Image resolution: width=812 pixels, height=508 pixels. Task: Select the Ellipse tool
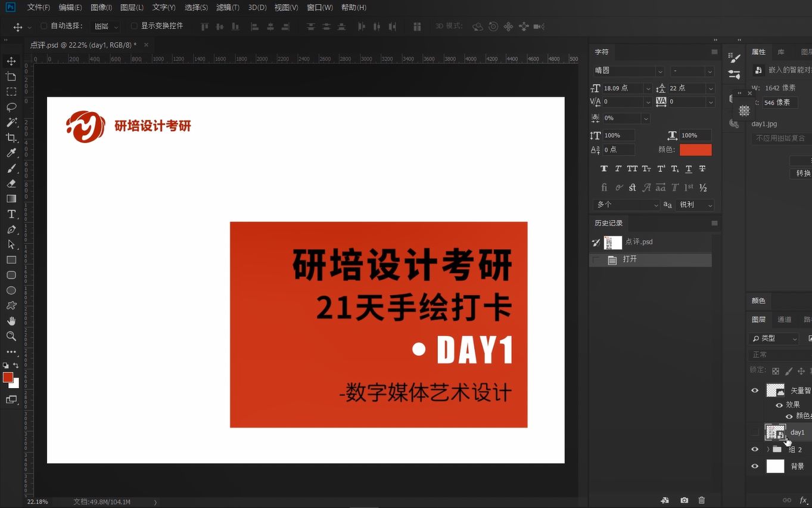coord(11,290)
